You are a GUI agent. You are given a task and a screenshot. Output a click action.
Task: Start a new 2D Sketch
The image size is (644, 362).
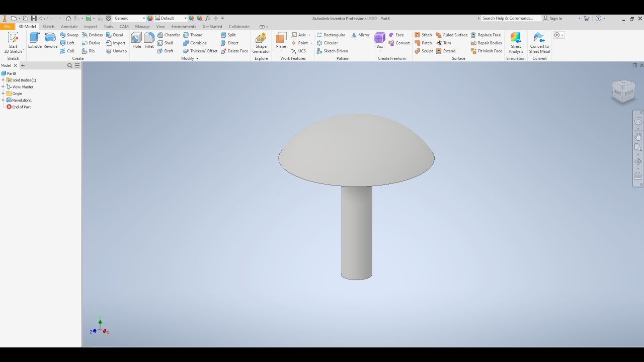click(13, 43)
